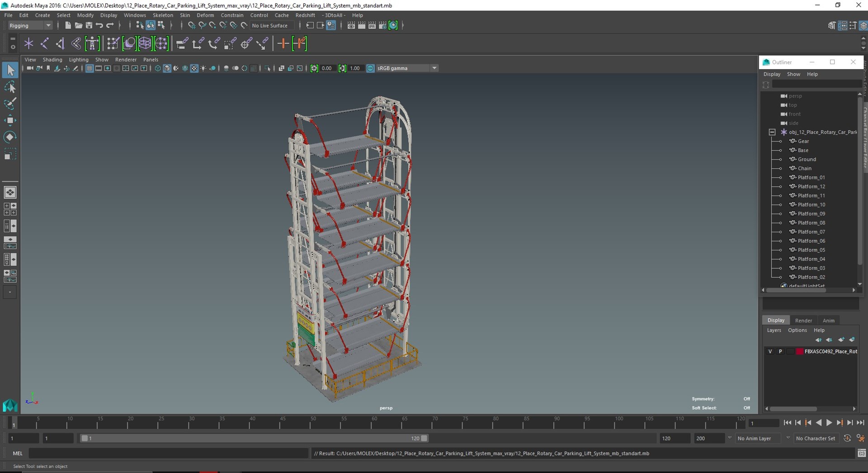
Task: Activate the Scale tool
Action: click(x=10, y=154)
